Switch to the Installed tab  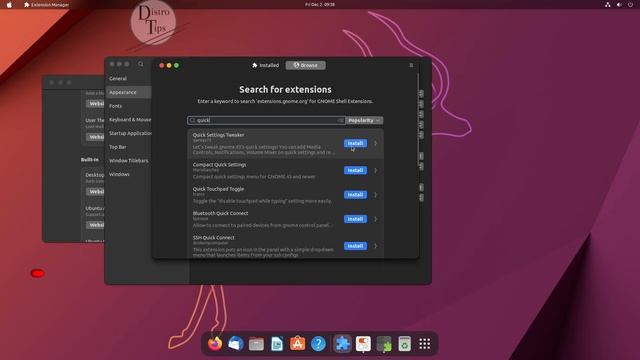click(x=266, y=65)
